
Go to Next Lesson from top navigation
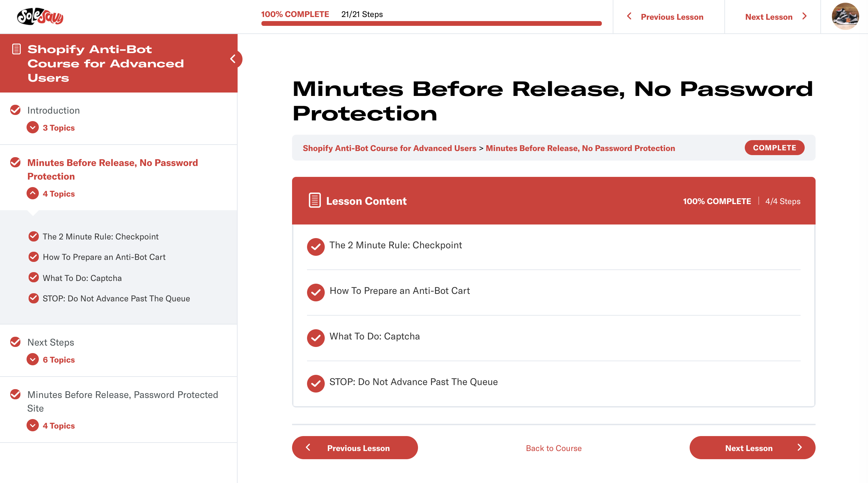(x=769, y=17)
